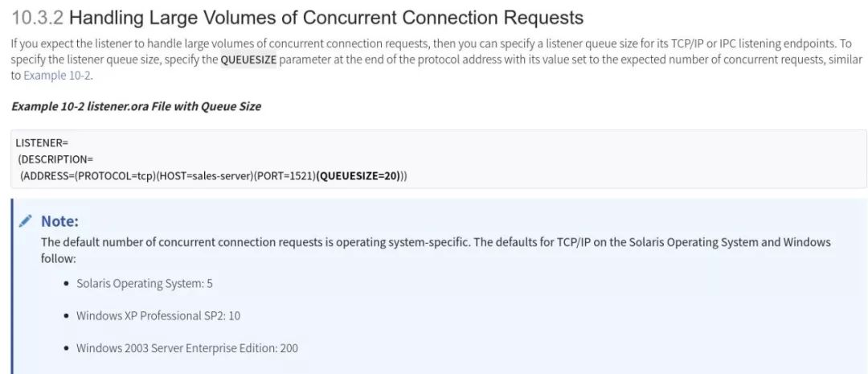This screenshot has height=374, width=868.
Task: Click the bullet before Windows XP Professional
Action: (67, 315)
